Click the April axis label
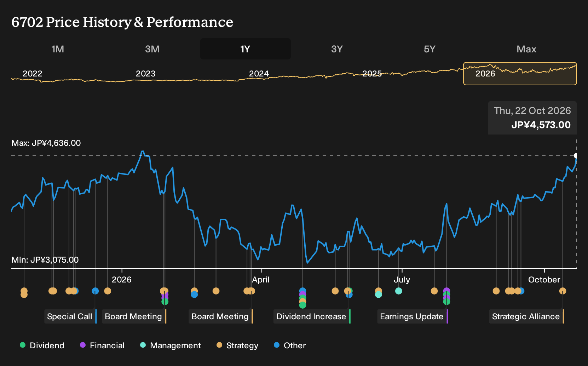 (261, 280)
